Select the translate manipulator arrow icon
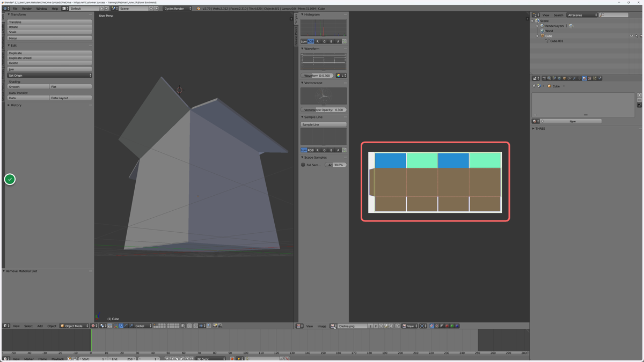Viewport: 644px width, 362px height. tap(121, 326)
